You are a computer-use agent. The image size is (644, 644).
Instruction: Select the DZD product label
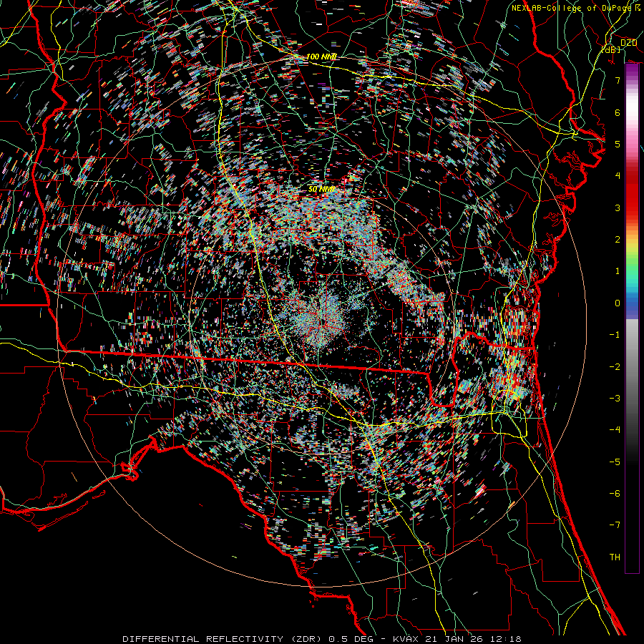[628, 43]
